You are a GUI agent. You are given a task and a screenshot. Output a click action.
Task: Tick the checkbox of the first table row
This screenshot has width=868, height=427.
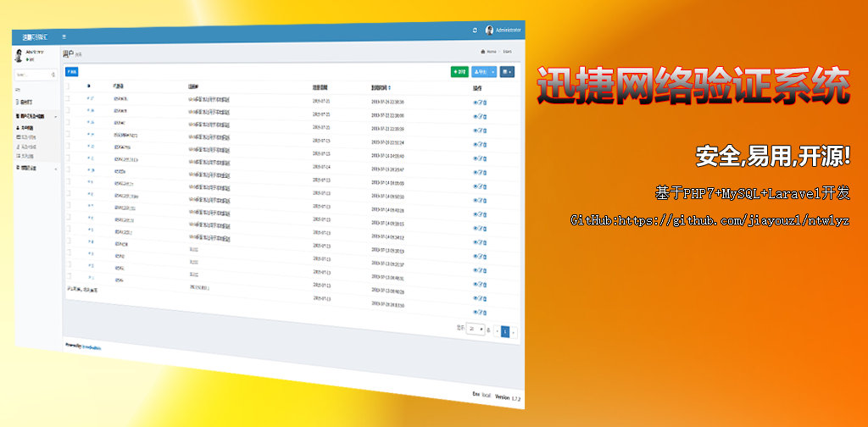tap(68, 98)
